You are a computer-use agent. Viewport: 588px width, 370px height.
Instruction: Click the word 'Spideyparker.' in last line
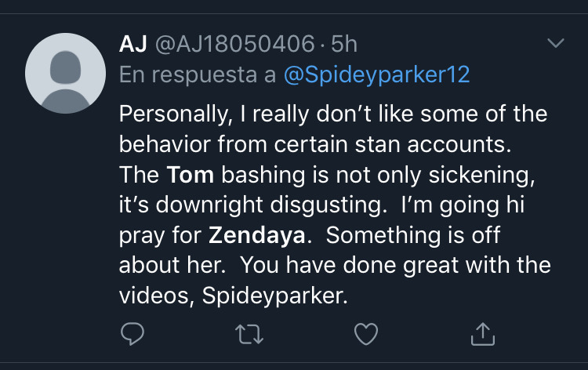pyautogui.click(x=275, y=296)
